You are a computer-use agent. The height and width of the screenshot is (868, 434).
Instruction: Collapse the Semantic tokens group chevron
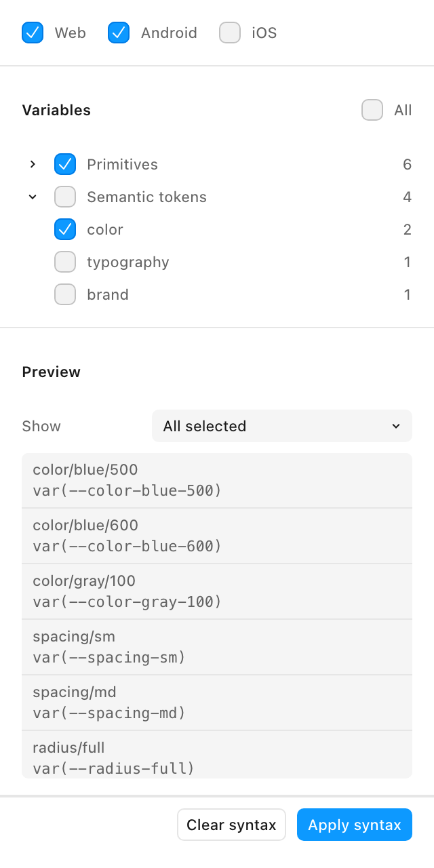click(33, 197)
